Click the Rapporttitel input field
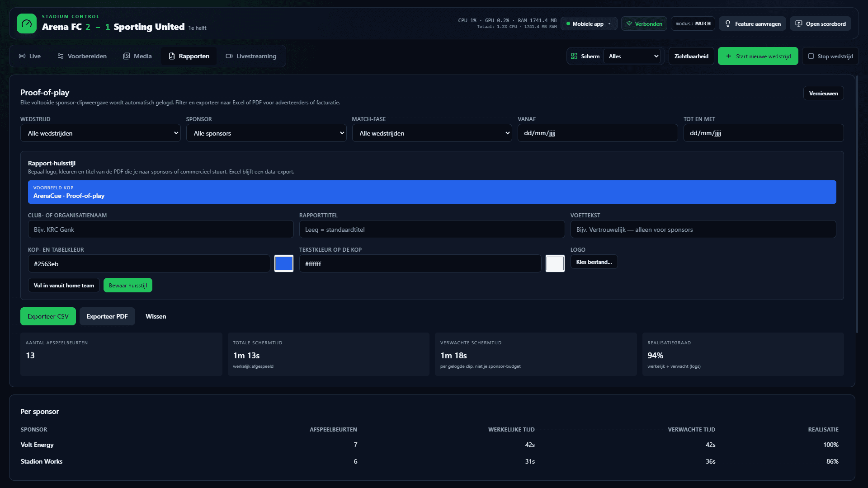 coord(432,229)
